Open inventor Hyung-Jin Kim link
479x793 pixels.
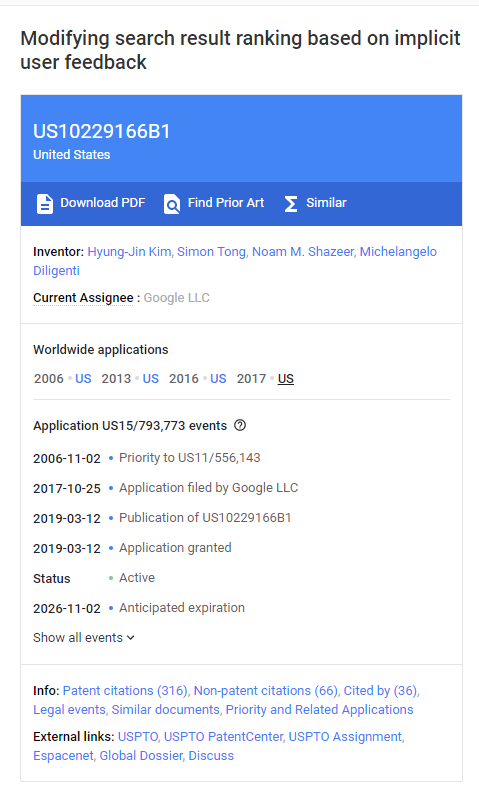tap(129, 252)
